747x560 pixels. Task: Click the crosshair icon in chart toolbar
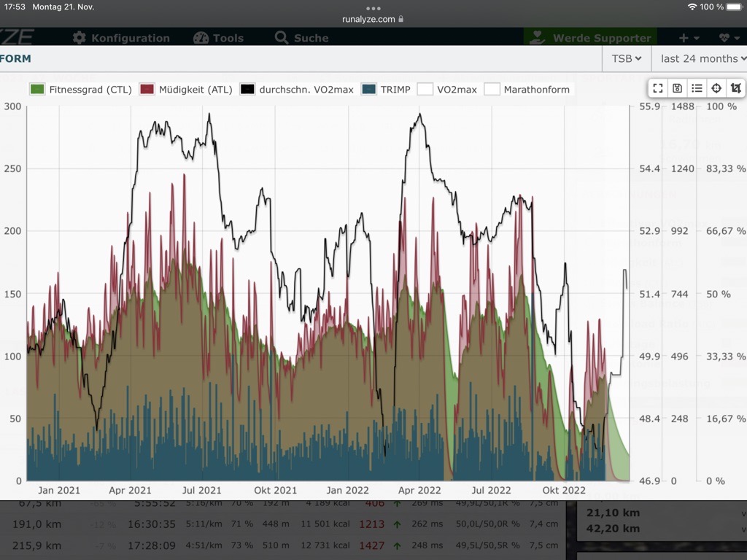click(x=716, y=88)
